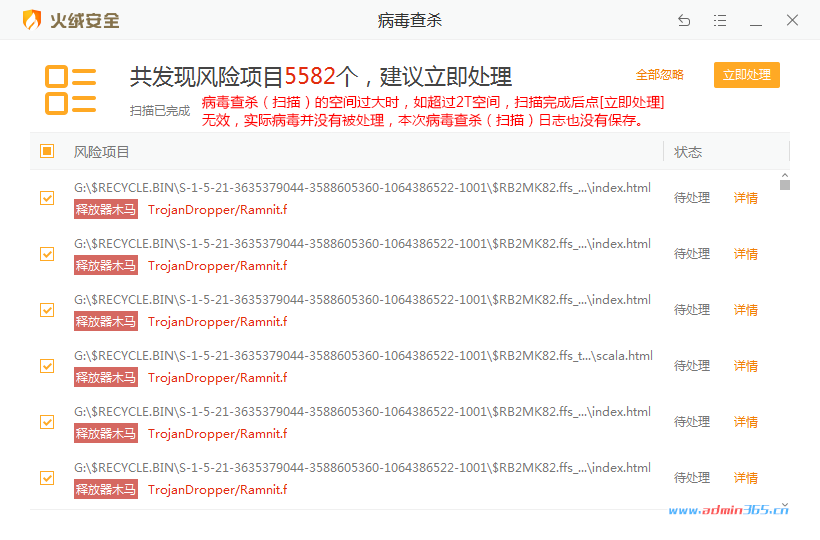The height and width of the screenshot is (540, 820).
Task: Uncheck the second risk item checkbox
Action: pyautogui.click(x=47, y=254)
